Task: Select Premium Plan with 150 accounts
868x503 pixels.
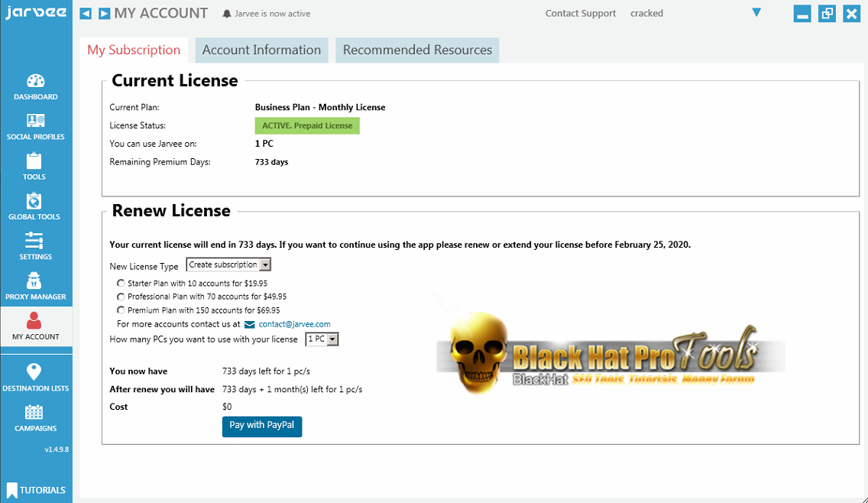Action: (x=121, y=310)
